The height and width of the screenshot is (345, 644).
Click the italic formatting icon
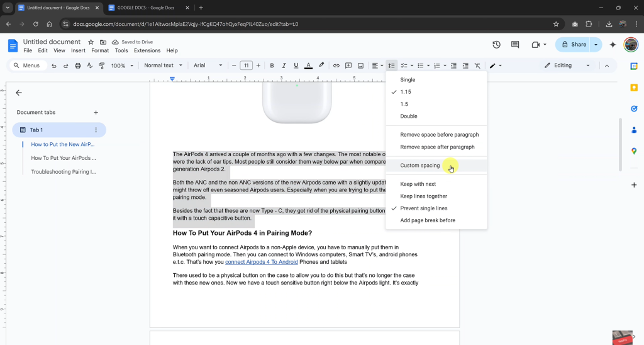pos(284,65)
